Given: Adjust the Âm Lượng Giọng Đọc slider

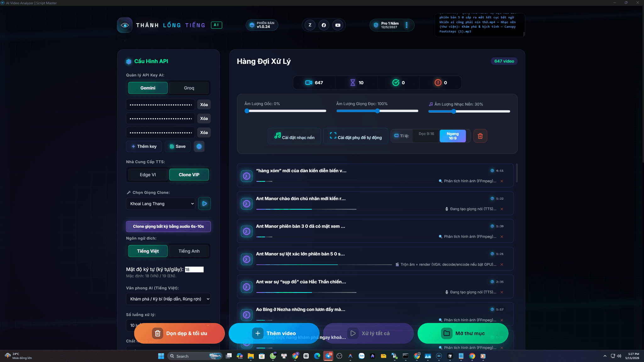Looking at the screenshot, I should pyautogui.click(x=377, y=111).
